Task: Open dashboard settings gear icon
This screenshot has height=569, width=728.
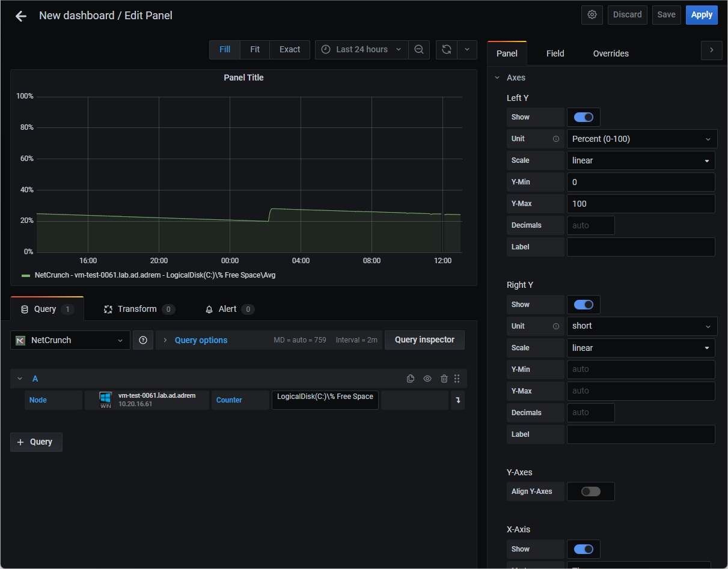Action: point(592,15)
